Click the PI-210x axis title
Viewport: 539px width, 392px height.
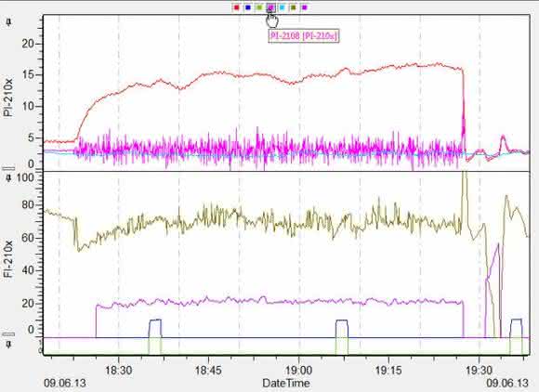point(9,98)
